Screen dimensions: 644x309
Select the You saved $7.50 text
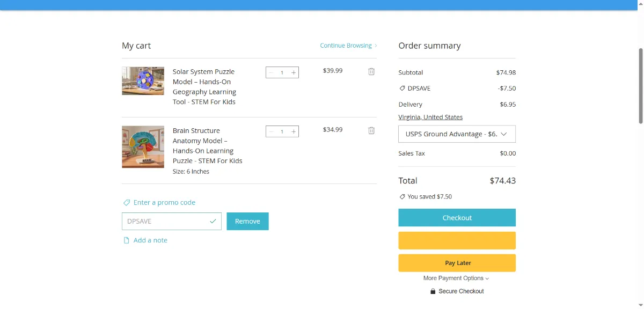click(429, 197)
